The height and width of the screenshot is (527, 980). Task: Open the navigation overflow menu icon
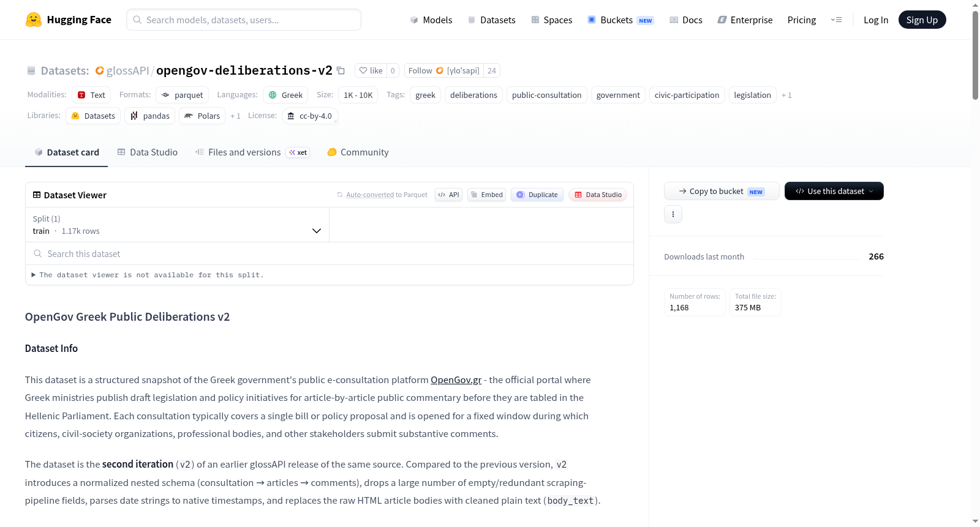836,20
